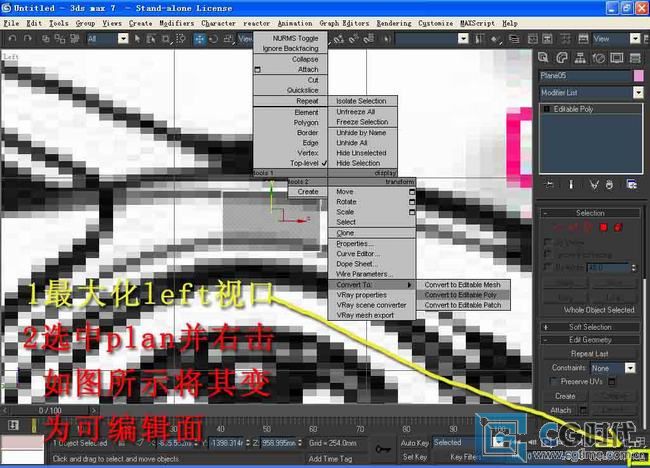Screen dimensions: 650x468
Task: Click the Mirror tool in toolbar
Action: click(x=480, y=39)
